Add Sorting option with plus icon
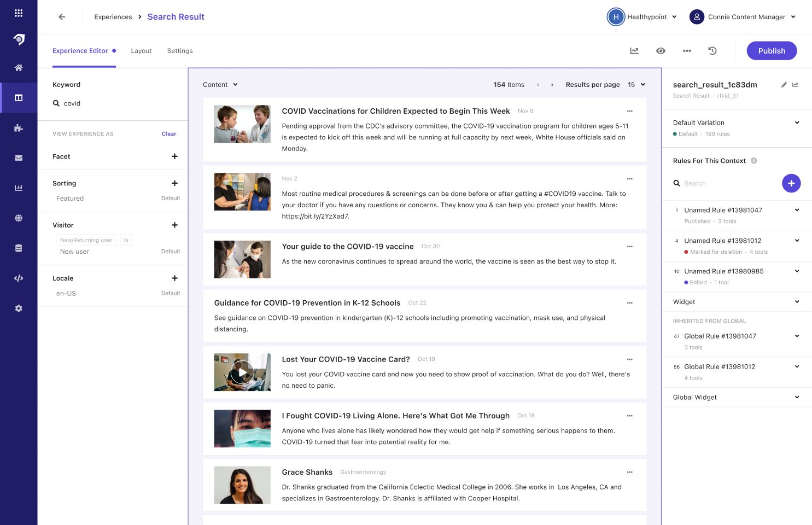Screen dimensions: 812x525 click(174, 183)
